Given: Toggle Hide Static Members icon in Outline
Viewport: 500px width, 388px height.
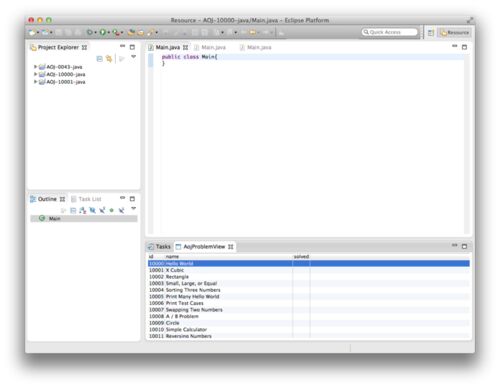Looking at the screenshot, I should pyautogui.click(x=102, y=210).
